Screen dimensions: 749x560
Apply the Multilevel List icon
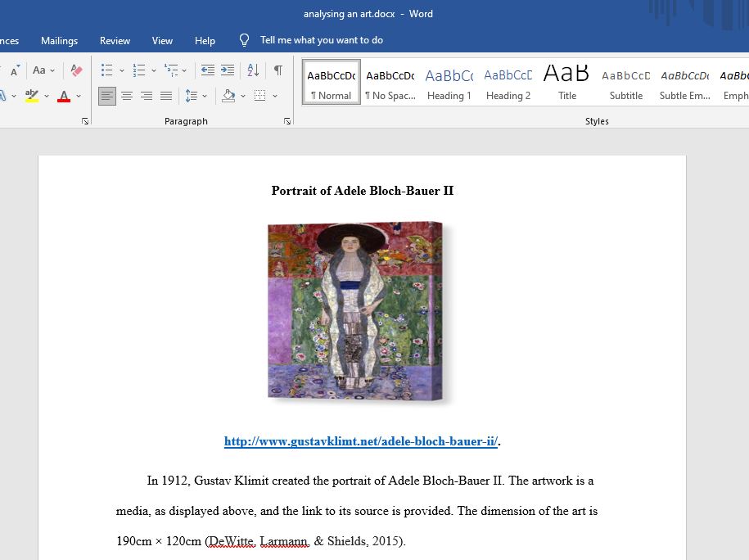171,70
